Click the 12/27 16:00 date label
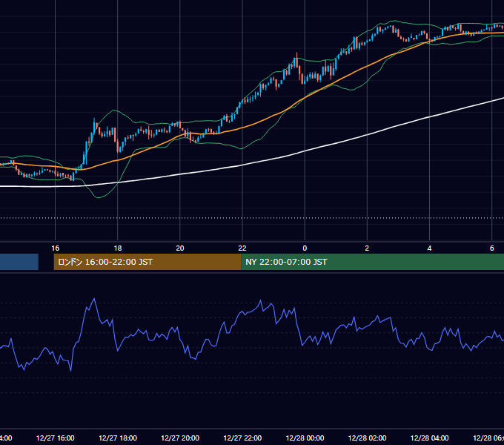This screenshot has width=504, height=445. click(x=56, y=438)
